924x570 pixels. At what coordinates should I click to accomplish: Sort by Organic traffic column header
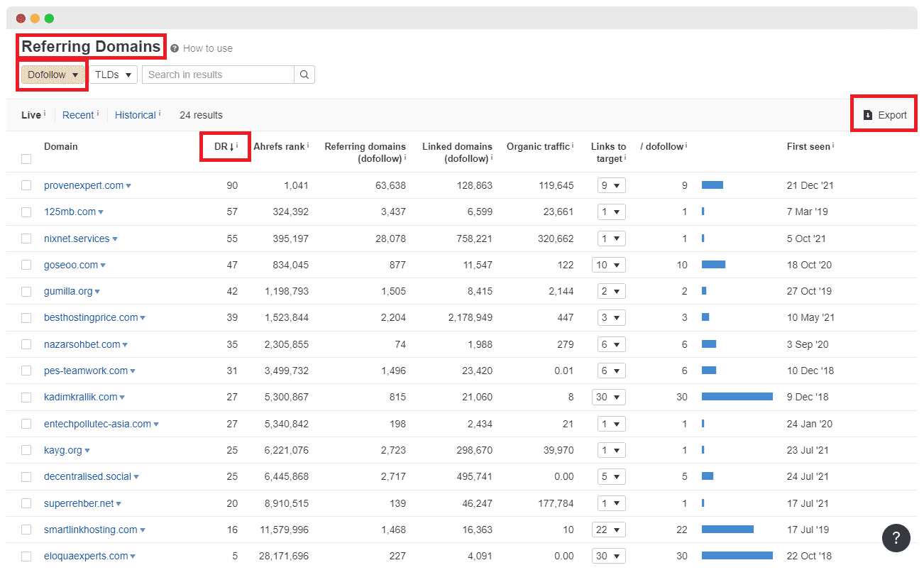[x=538, y=146]
